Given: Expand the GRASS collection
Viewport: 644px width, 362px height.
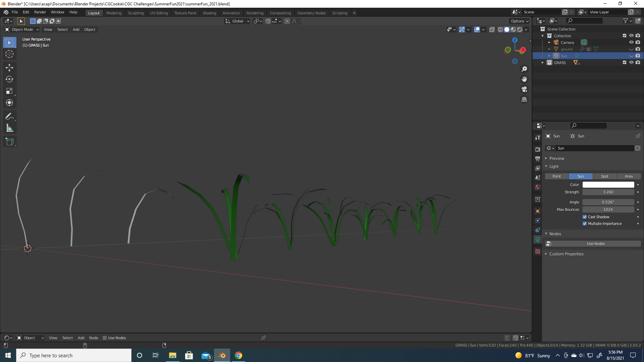Looking at the screenshot, I should click(x=543, y=63).
